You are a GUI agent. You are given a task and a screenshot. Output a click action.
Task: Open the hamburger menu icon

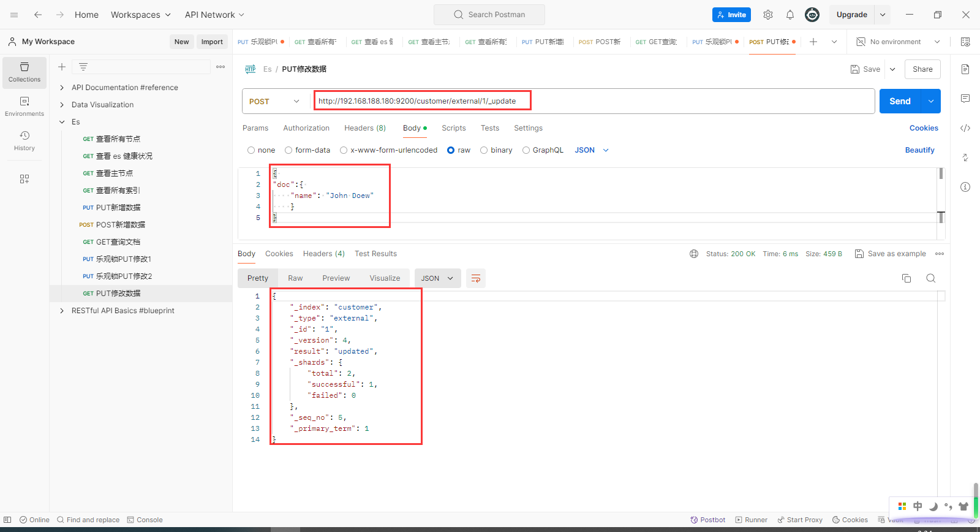pyautogui.click(x=14, y=15)
